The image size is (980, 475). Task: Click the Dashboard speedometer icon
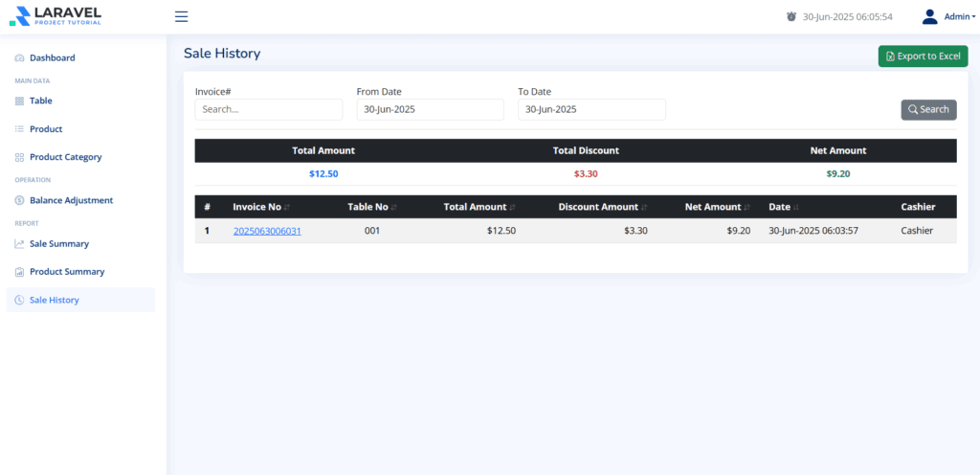point(19,58)
